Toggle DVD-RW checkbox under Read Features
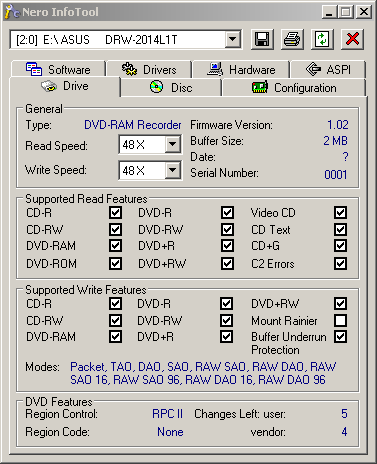This screenshot has width=377, height=464. [x=227, y=229]
